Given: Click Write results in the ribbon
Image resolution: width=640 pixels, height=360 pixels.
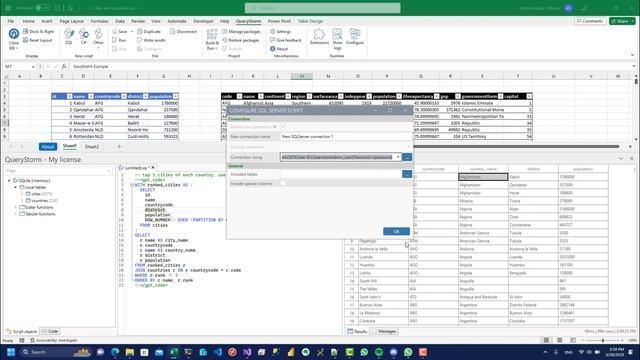Looking at the screenshot, I should tap(151, 40).
